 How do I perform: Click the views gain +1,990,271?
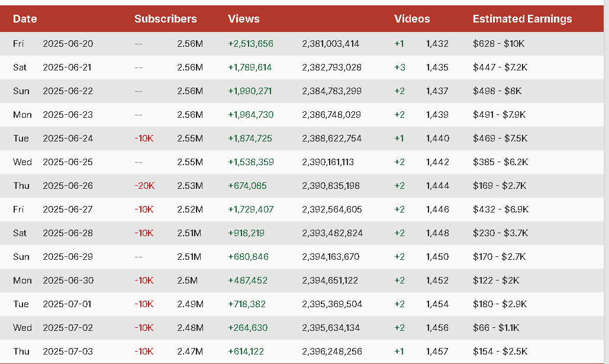tap(250, 91)
